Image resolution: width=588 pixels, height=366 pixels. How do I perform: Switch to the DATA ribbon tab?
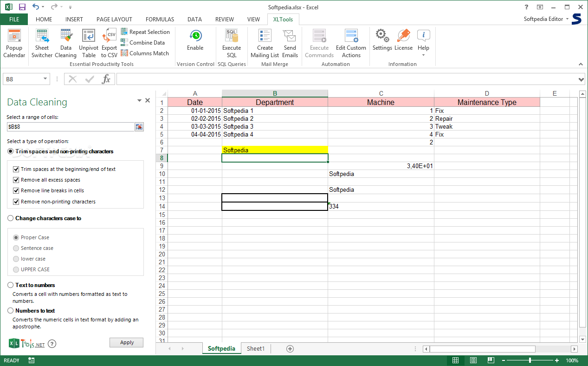pos(194,20)
